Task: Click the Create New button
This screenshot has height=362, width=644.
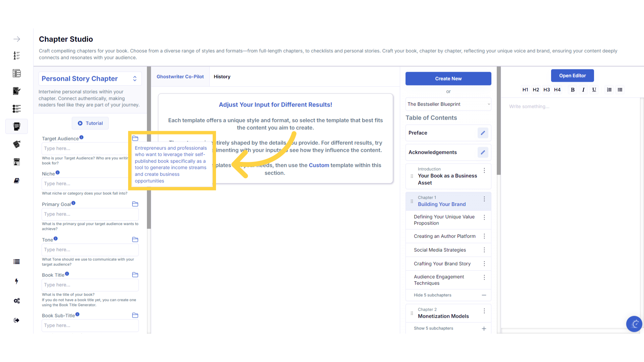Action: pos(448,79)
